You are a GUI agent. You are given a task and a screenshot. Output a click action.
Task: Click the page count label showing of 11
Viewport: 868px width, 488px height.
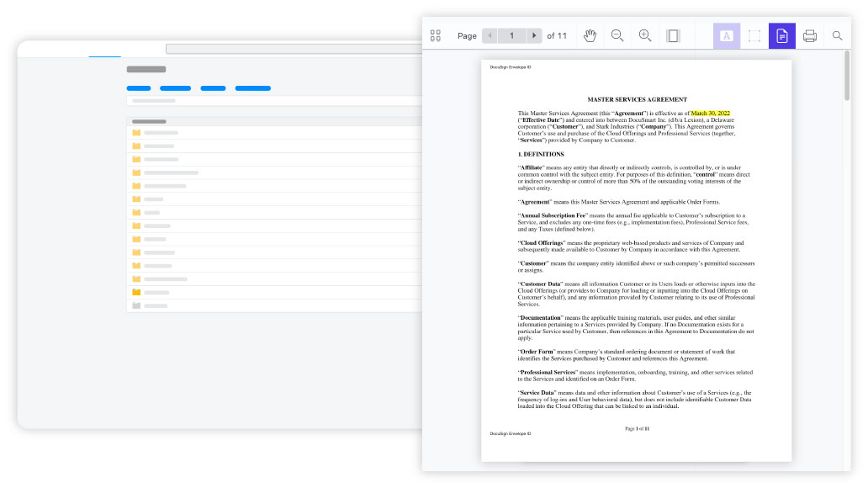pos(555,35)
